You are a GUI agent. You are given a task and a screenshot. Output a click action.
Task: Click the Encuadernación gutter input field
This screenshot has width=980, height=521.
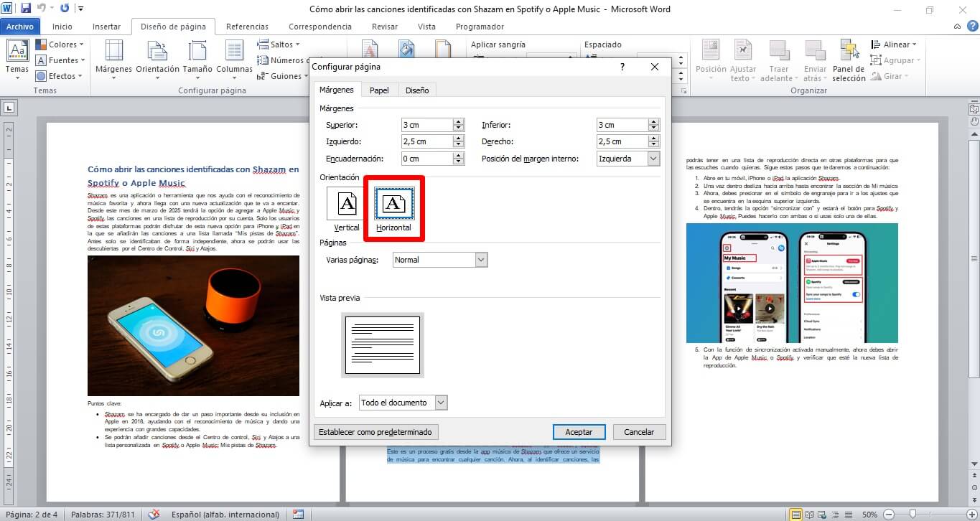tap(426, 159)
